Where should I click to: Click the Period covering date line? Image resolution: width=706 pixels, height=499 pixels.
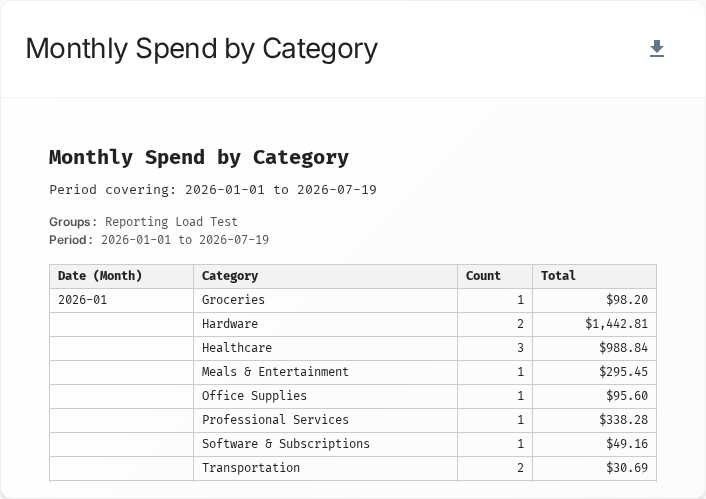[213, 190]
